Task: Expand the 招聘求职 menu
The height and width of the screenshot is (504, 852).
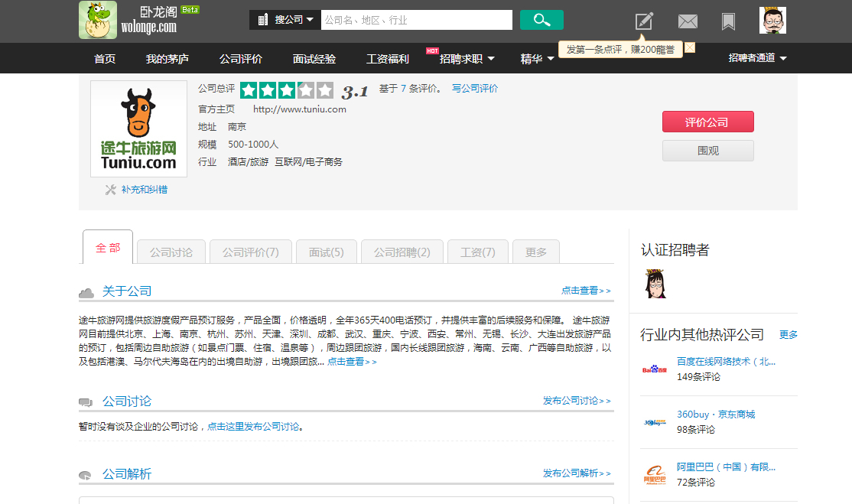Action: (x=467, y=59)
